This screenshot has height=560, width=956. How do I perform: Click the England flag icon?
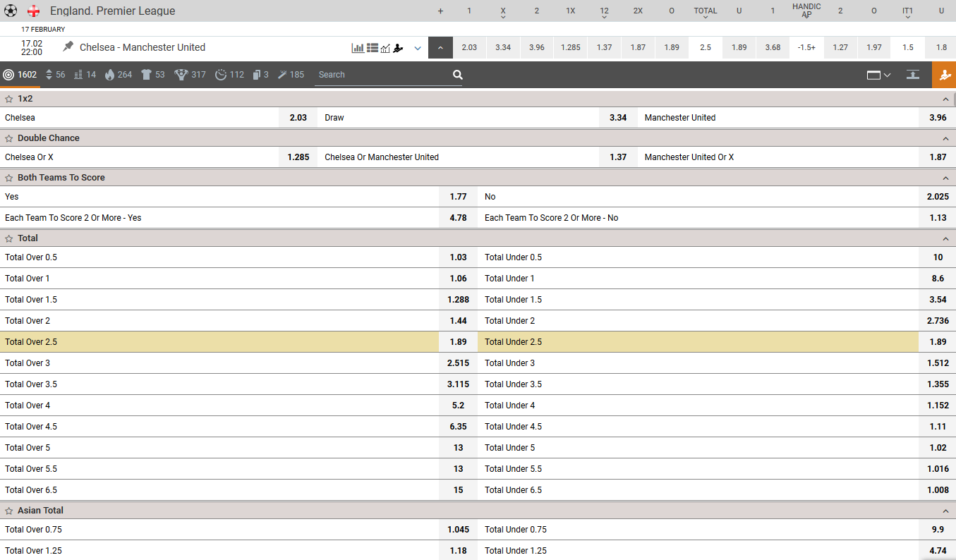coord(33,11)
